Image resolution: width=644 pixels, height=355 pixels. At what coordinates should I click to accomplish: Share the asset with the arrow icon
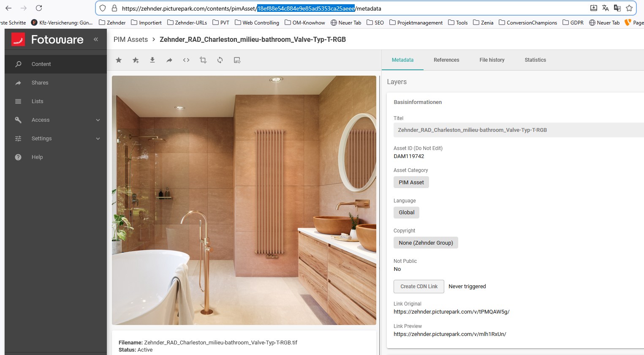coord(169,60)
